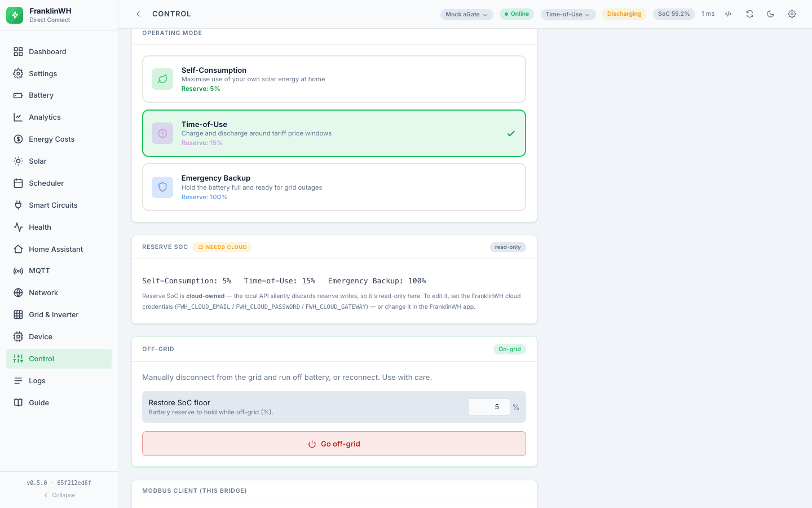Viewport: 812px width, 508px height.
Task: Open the Scheduler page
Action: (x=59, y=183)
